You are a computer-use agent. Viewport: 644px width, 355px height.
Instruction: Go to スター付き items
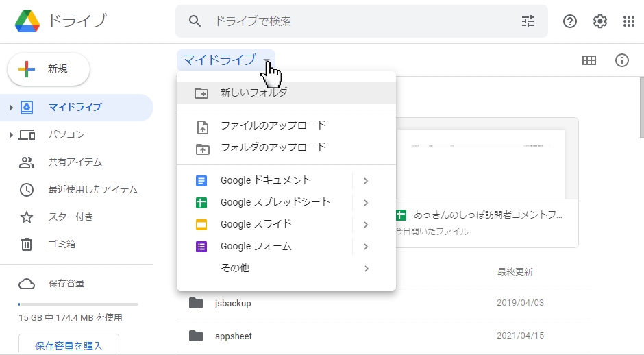point(77,217)
